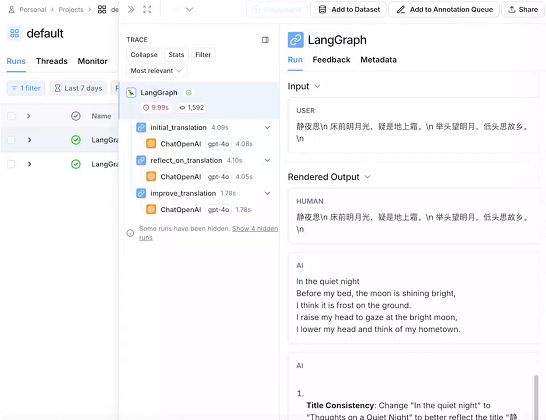Click ChatOpenAI icon under initial_translation
The height and width of the screenshot is (420, 546).
click(x=151, y=144)
